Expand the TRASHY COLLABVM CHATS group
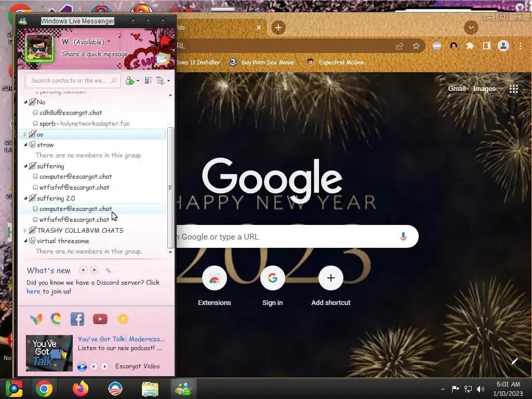532x399 pixels. [x=25, y=230]
